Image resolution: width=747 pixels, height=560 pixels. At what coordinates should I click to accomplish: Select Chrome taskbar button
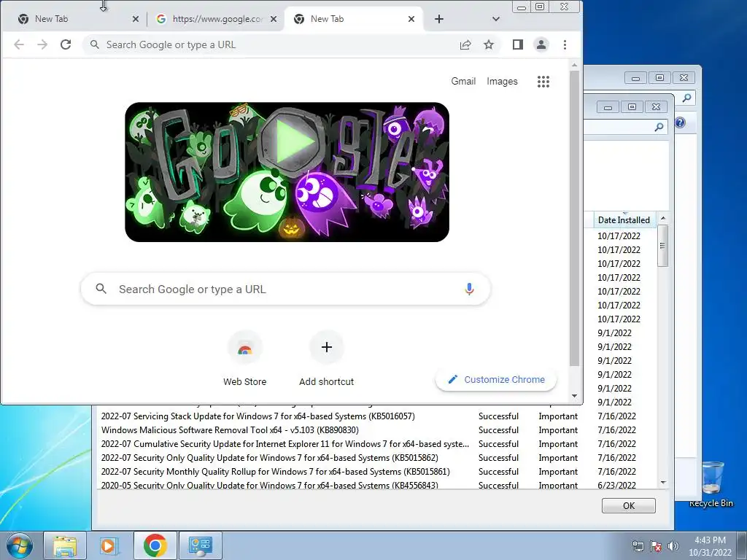coord(155,545)
